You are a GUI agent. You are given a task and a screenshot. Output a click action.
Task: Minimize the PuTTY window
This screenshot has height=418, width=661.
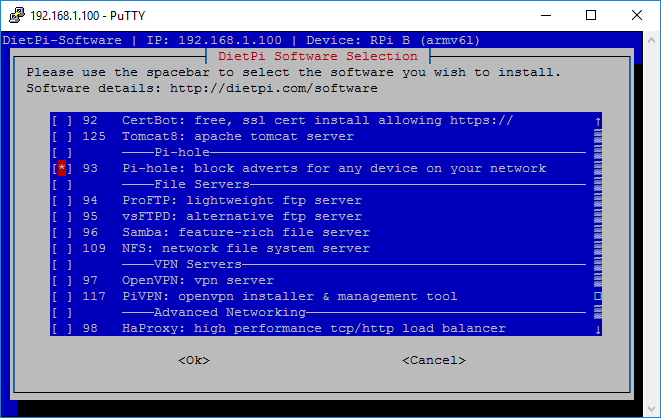click(546, 15)
